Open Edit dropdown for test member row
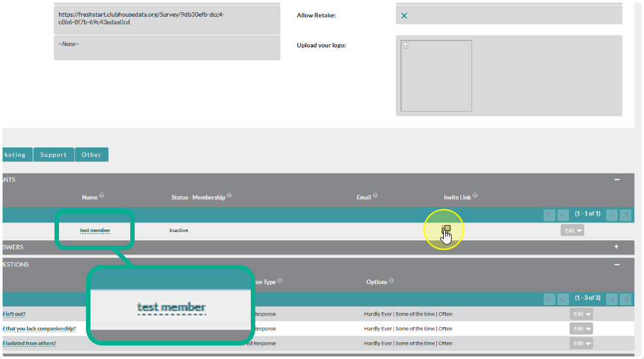Screen dimensions: 644x359 pyautogui.click(x=572, y=231)
